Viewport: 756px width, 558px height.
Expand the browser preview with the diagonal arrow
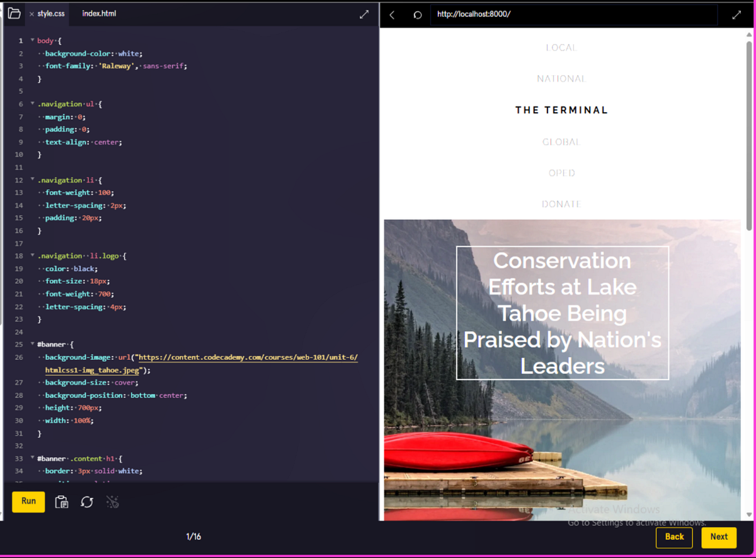737,13
